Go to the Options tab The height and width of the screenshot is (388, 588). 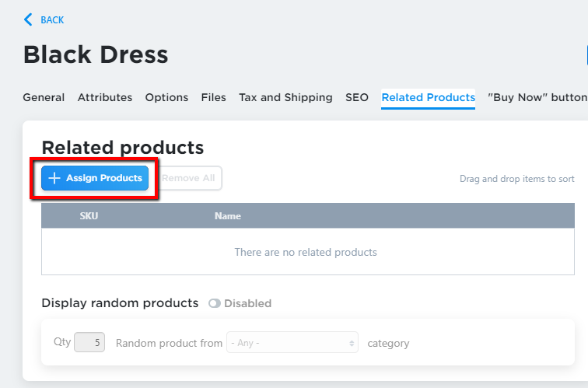[166, 97]
